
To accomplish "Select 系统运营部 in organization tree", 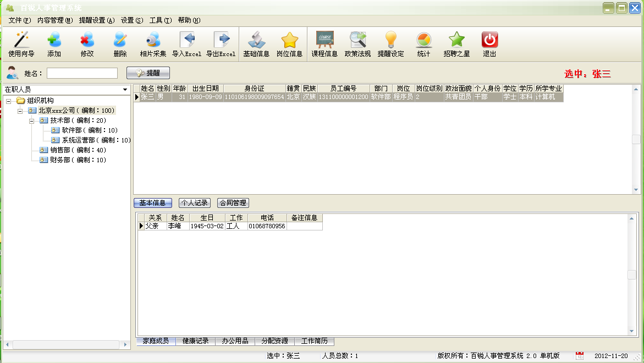I will [96, 140].
